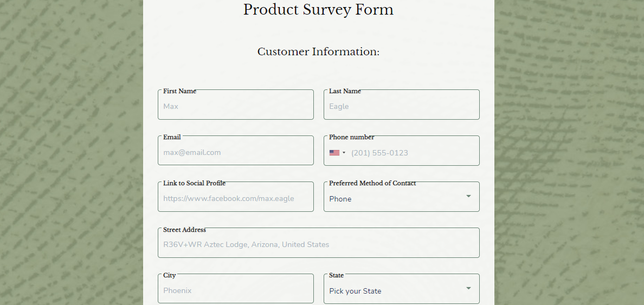Click the Email label

(x=172, y=137)
